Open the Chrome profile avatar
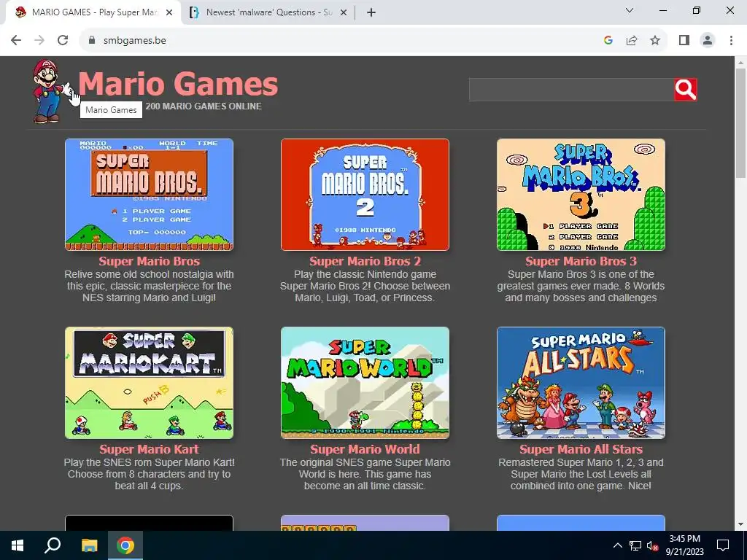Image resolution: width=747 pixels, height=560 pixels. click(x=708, y=41)
